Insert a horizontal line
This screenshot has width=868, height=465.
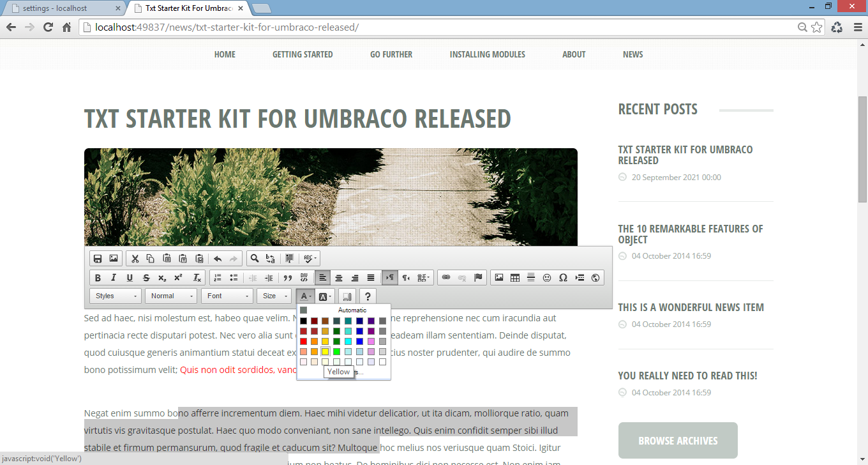click(x=531, y=278)
